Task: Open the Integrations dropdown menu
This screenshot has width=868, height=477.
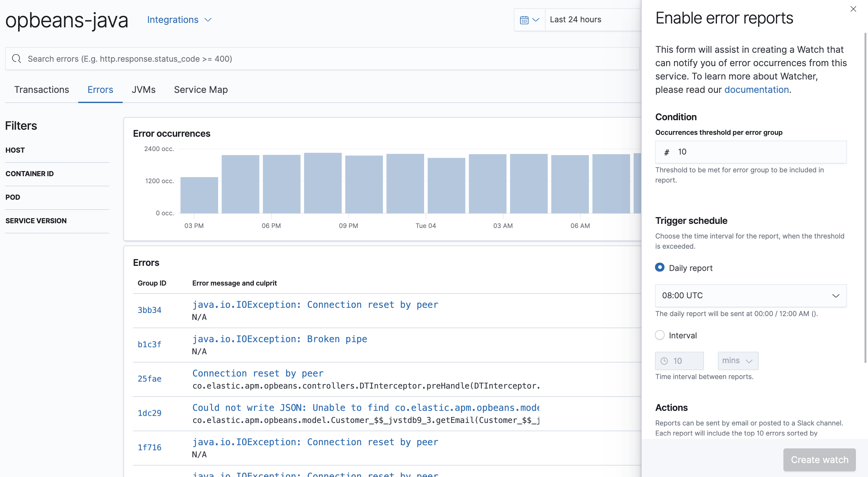Action: click(179, 19)
